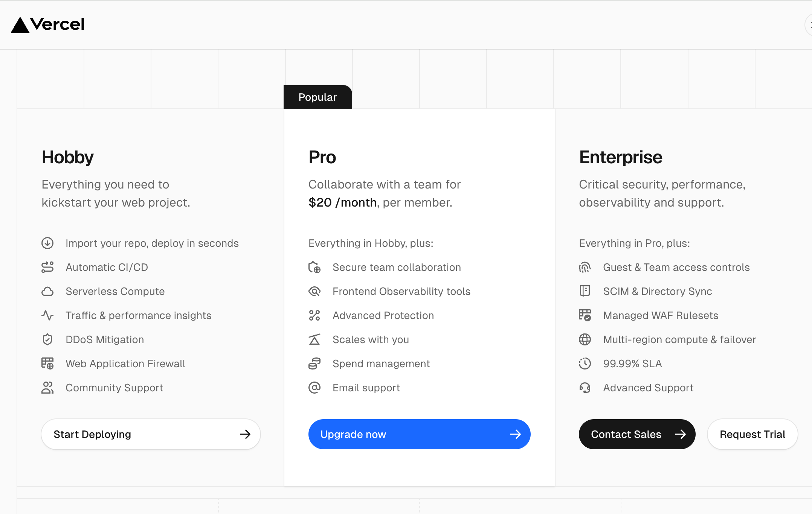Click the activity pulse icon for Traffic insights
This screenshot has height=514, width=812.
click(x=47, y=315)
